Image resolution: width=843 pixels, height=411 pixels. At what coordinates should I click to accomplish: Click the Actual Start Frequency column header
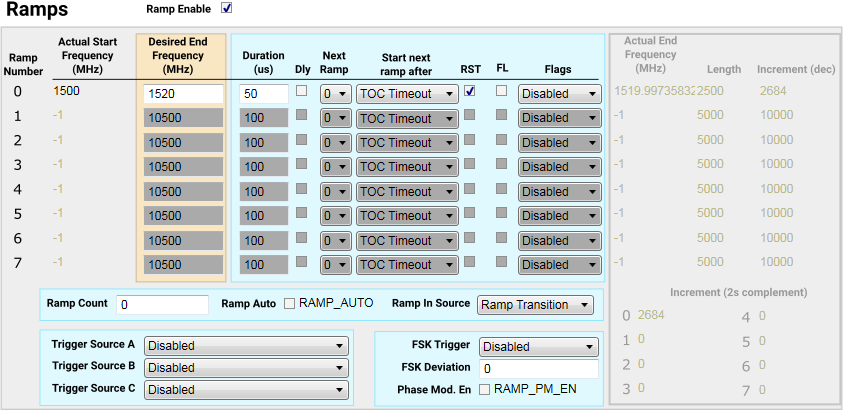pos(88,55)
